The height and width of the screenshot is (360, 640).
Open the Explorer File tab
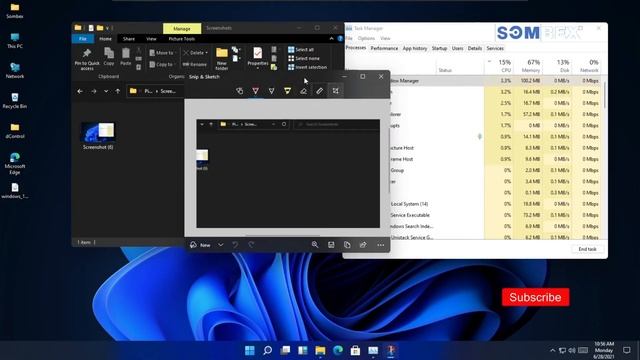(83, 39)
